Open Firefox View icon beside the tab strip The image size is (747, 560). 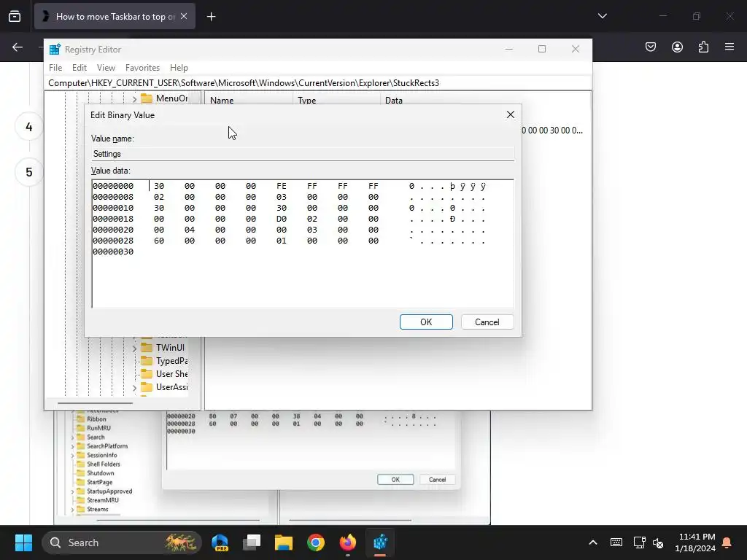pos(15,16)
